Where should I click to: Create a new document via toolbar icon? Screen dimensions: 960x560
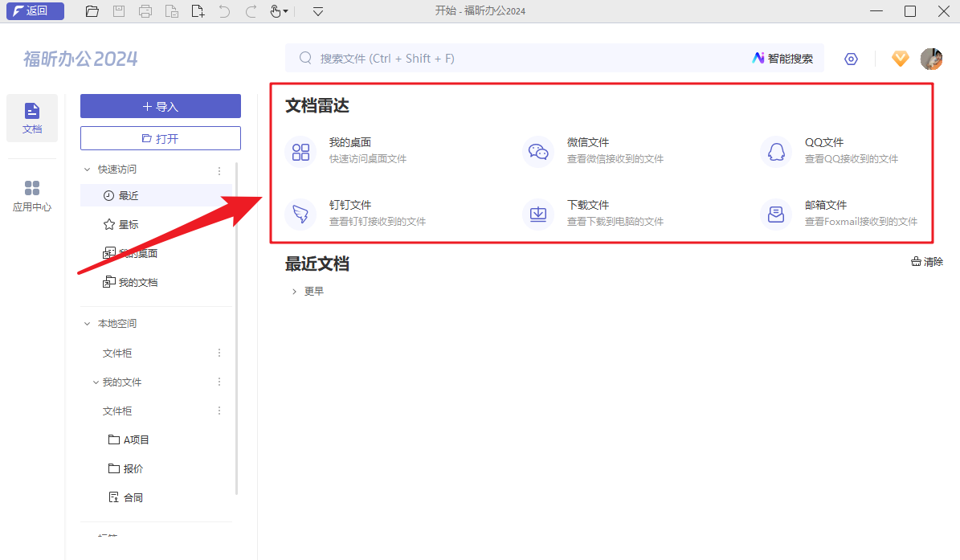pos(198,11)
